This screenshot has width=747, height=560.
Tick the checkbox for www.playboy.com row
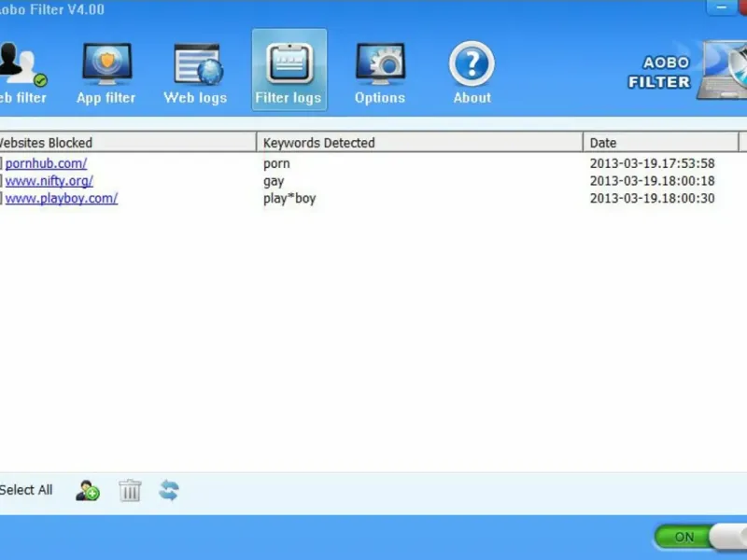pyautogui.click(x=1, y=199)
